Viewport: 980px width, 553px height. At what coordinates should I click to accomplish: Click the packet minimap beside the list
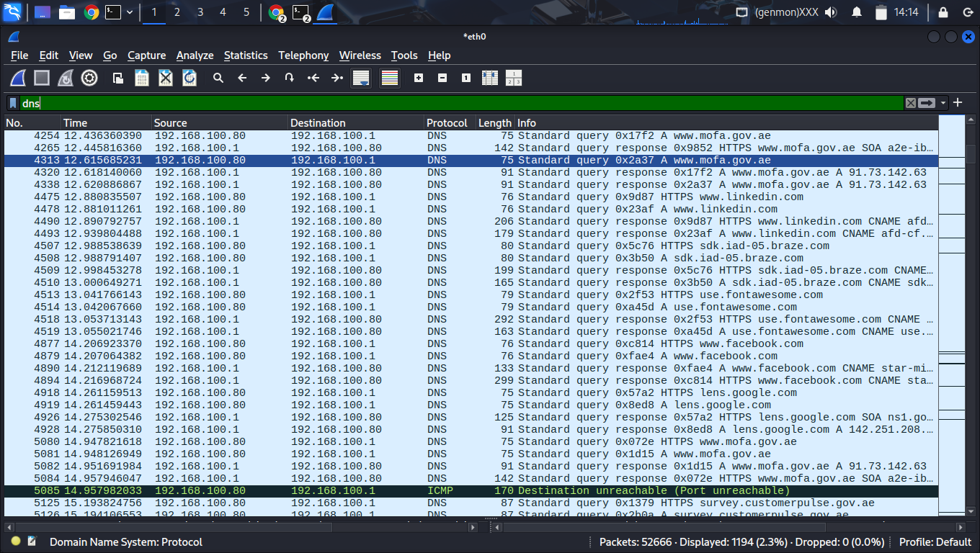coord(952,317)
